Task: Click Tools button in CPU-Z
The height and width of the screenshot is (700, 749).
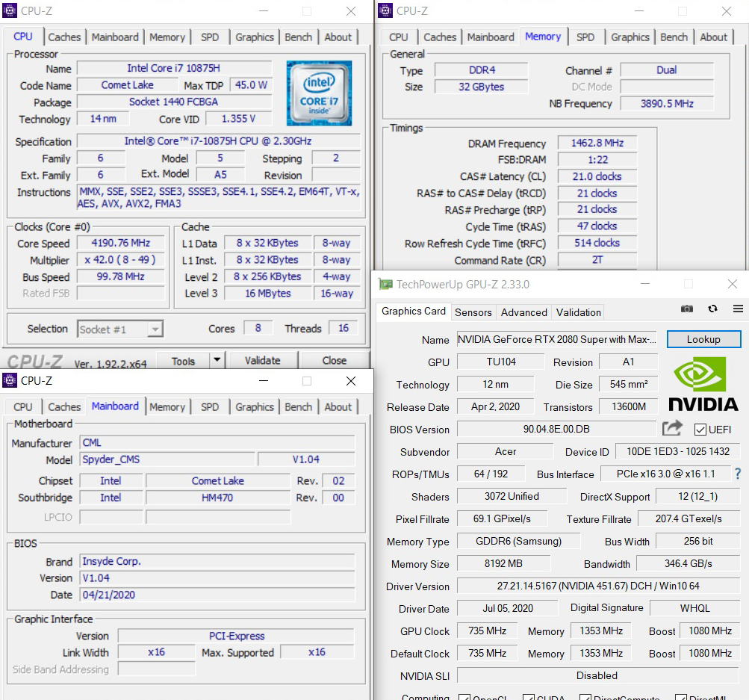Action: [x=184, y=361]
